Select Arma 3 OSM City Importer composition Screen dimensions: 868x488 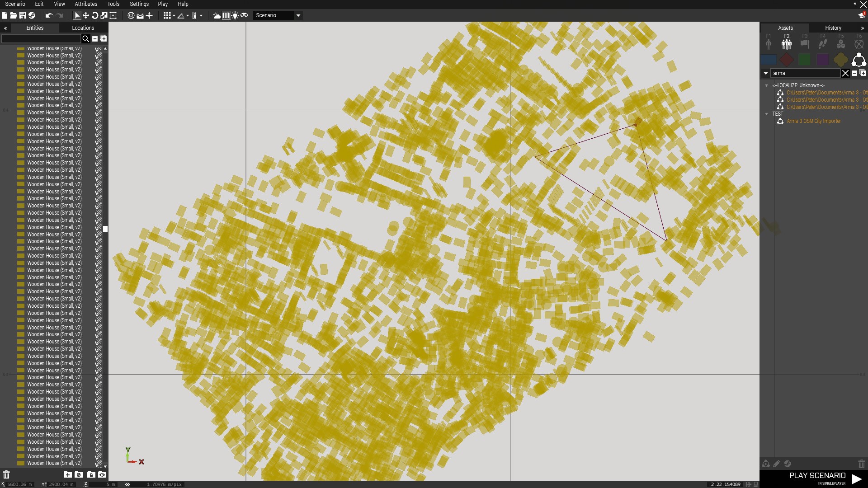click(x=814, y=121)
